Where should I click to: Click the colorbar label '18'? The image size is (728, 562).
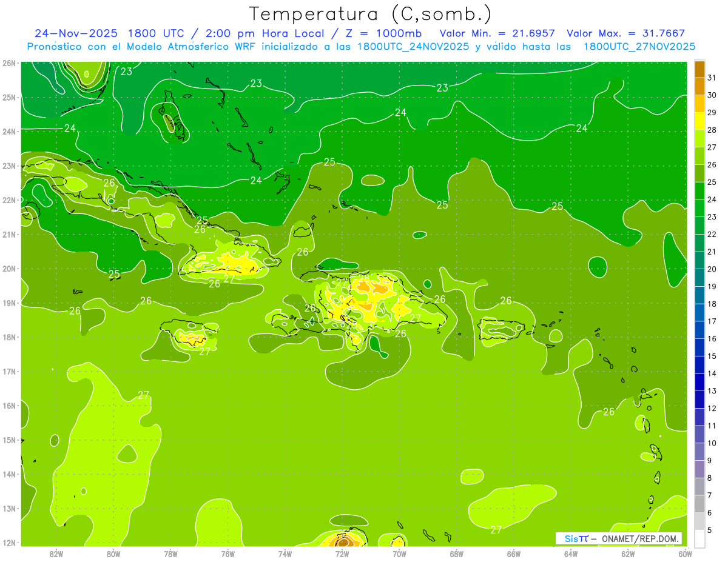pos(712,304)
